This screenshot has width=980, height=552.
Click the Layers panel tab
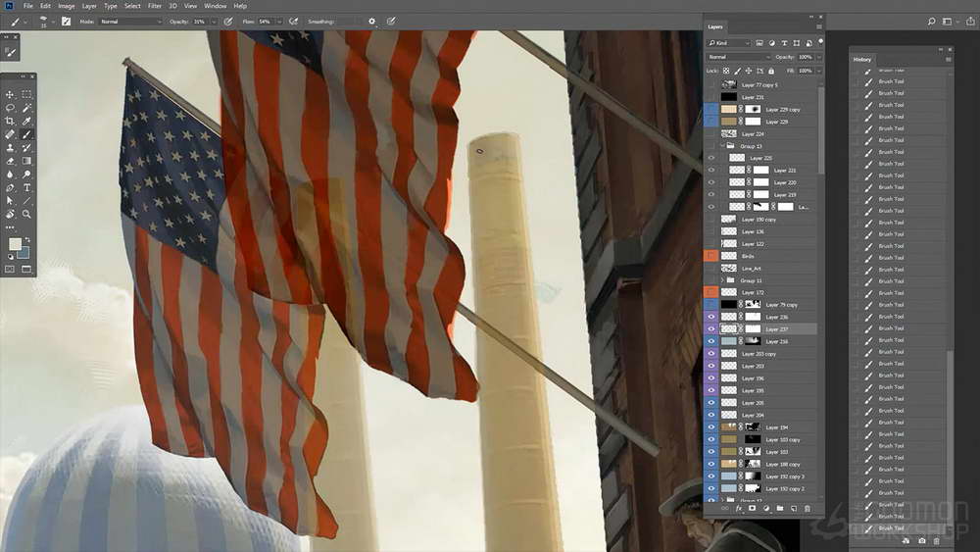715,26
